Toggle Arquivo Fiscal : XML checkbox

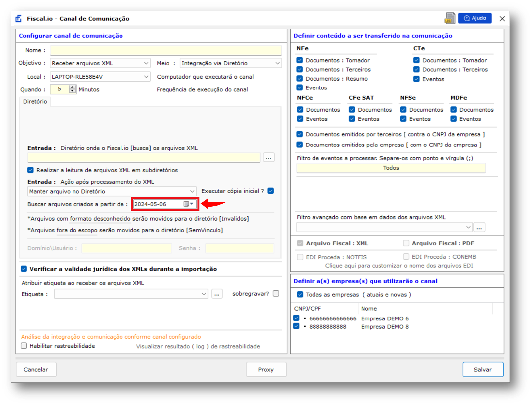(x=300, y=243)
